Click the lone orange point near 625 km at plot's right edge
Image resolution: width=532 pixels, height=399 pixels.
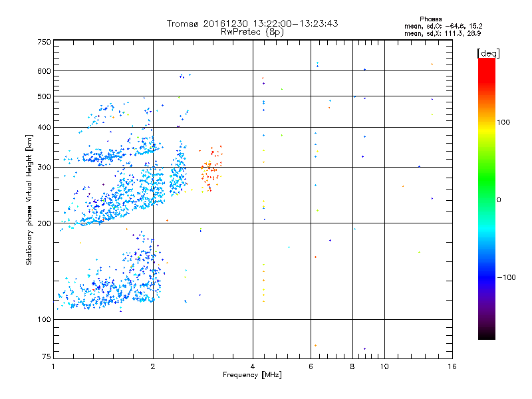[x=432, y=64]
